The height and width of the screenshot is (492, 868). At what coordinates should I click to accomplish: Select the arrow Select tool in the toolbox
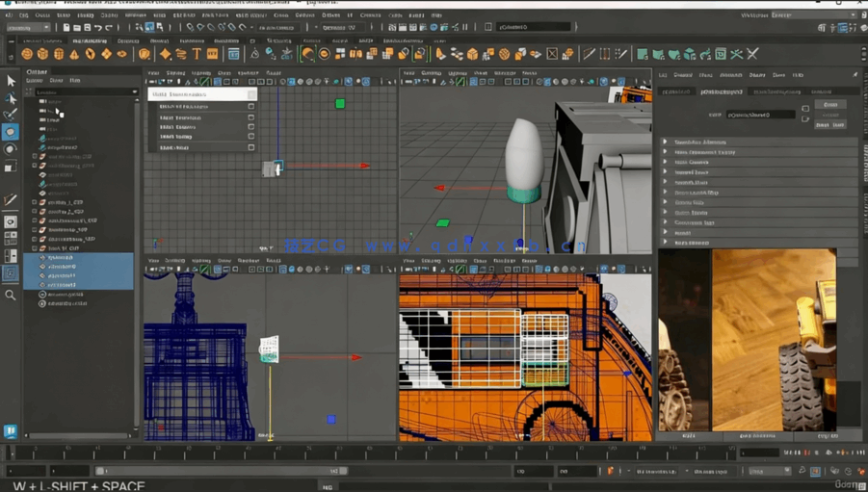(11, 81)
